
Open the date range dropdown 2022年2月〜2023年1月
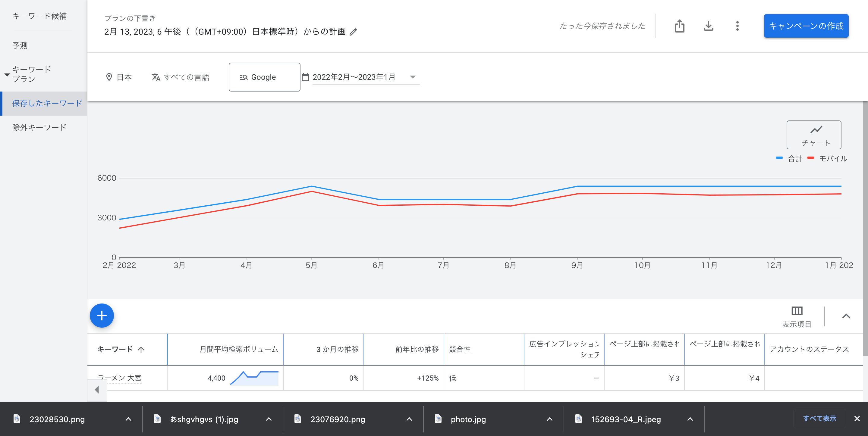point(364,77)
